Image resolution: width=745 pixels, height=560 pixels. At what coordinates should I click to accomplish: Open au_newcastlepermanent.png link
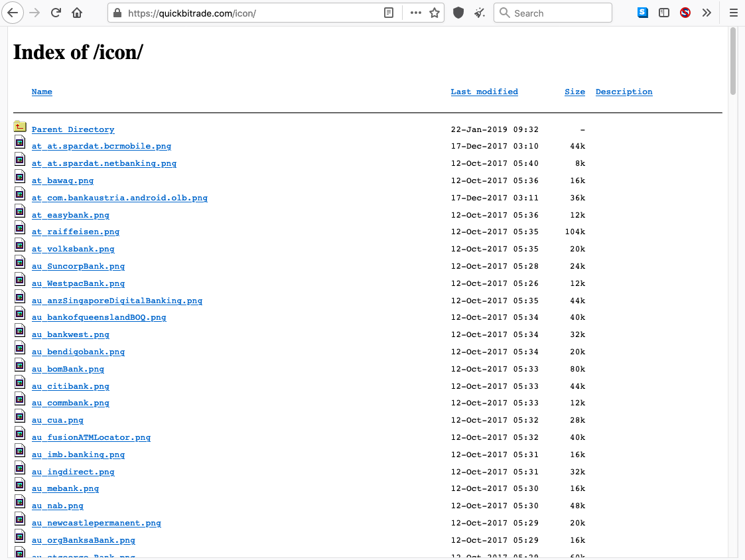(96, 523)
